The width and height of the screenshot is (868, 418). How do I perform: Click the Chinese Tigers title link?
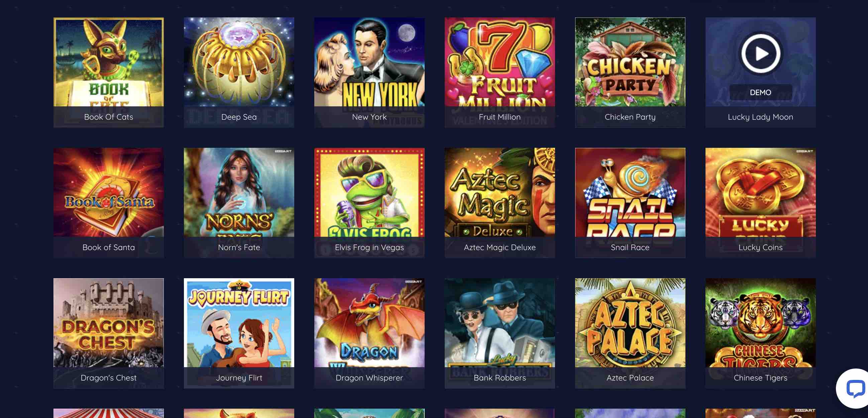coord(761,378)
